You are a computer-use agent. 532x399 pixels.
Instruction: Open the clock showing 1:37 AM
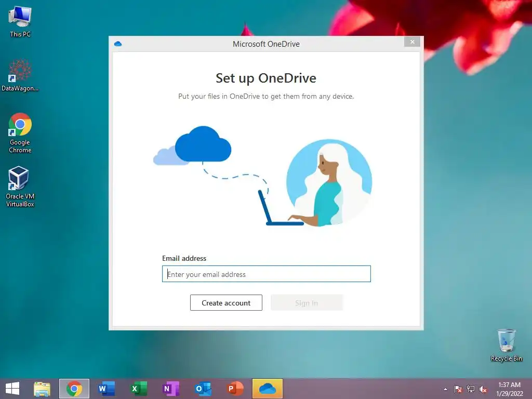coord(509,389)
